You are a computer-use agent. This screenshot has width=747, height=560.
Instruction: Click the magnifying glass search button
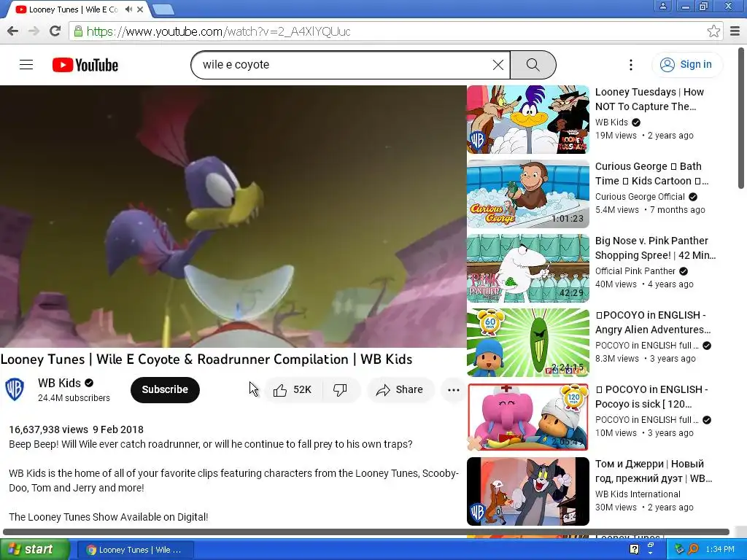[533, 65]
